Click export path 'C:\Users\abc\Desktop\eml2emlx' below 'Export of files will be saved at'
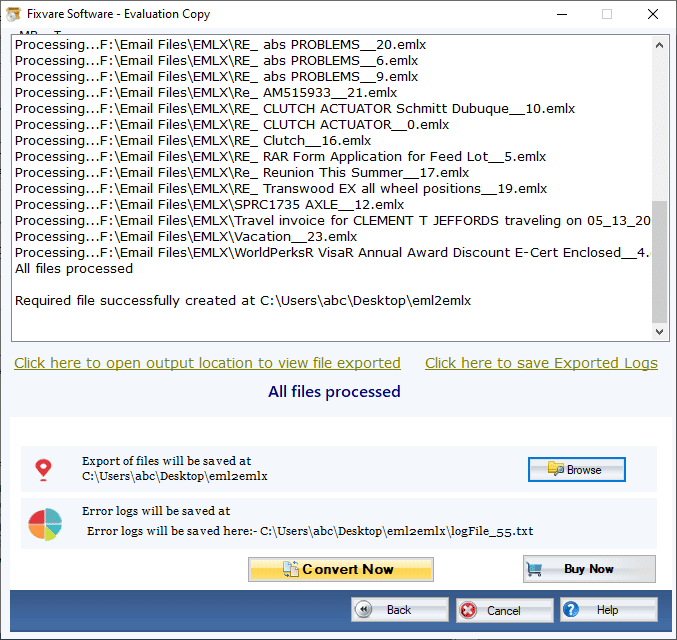 [175, 476]
